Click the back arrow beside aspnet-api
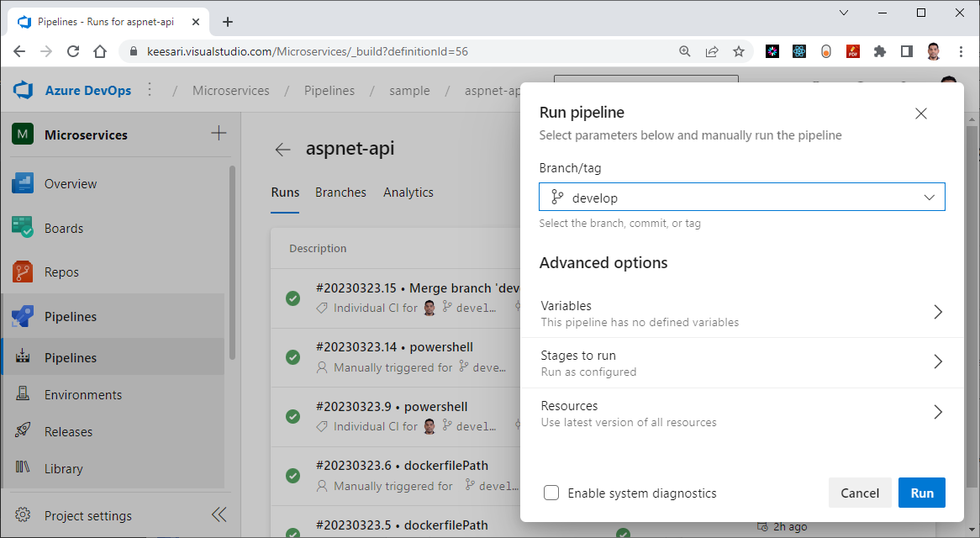The width and height of the screenshot is (980, 538). click(283, 150)
